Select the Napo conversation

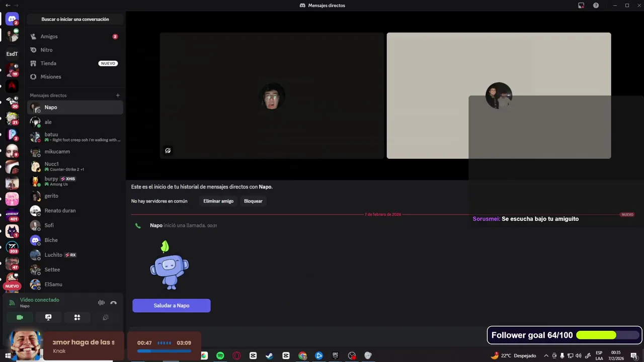click(x=75, y=107)
